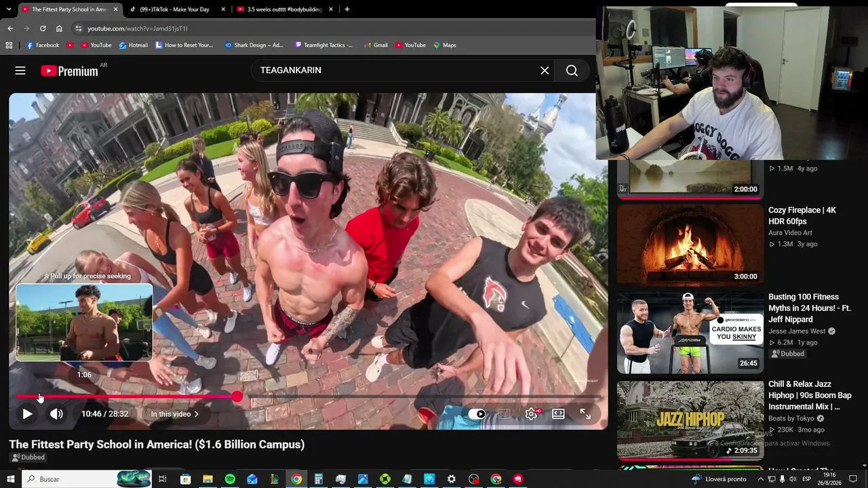Visit the Jesse James West channel
Screen dimensions: 868x488
tap(797, 331)
